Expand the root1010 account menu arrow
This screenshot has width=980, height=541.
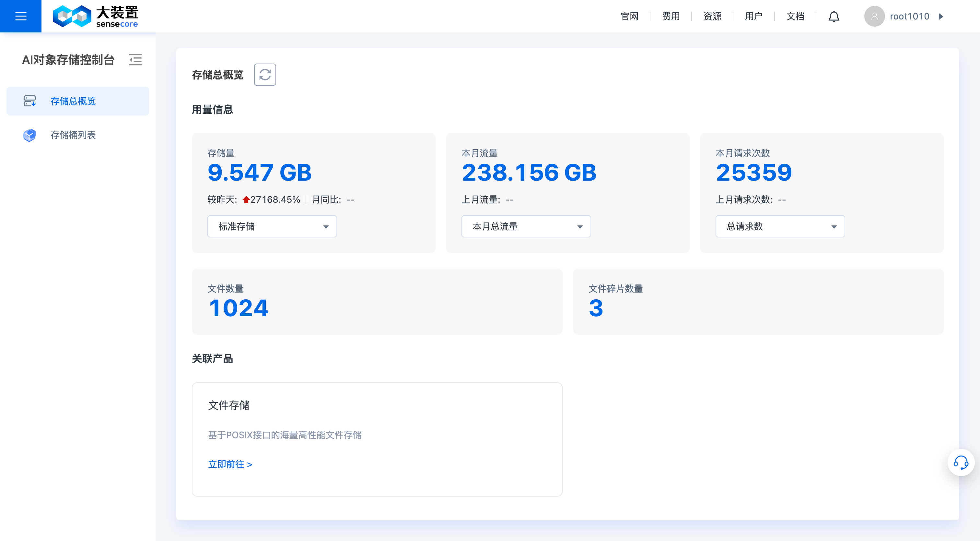point(941,17)
